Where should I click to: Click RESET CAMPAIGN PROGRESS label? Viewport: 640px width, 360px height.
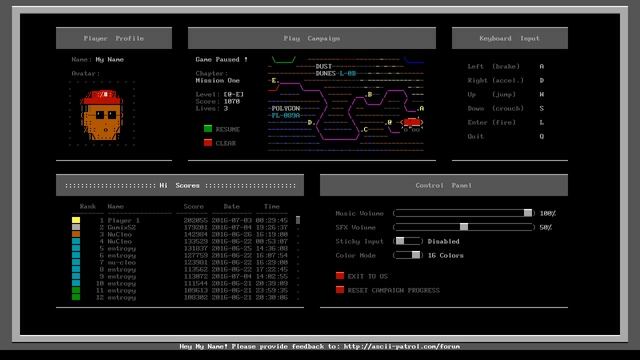[393, 290]
